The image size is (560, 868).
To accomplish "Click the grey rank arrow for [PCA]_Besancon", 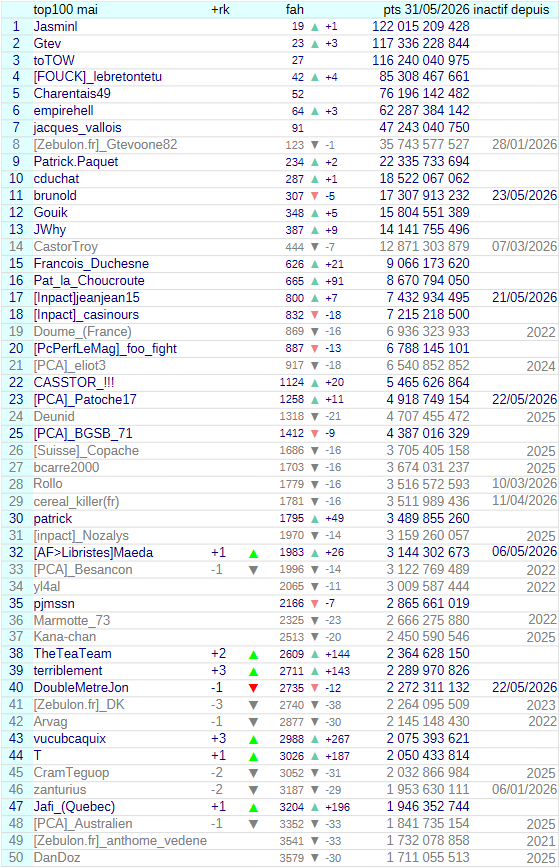I will point(253,570).
